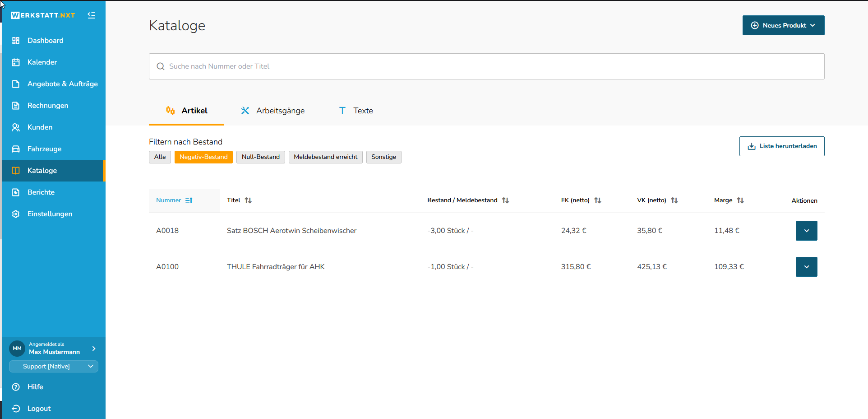Sort by Nummer column icon
The width and height of the screenshot is (868, 419).
189,200
